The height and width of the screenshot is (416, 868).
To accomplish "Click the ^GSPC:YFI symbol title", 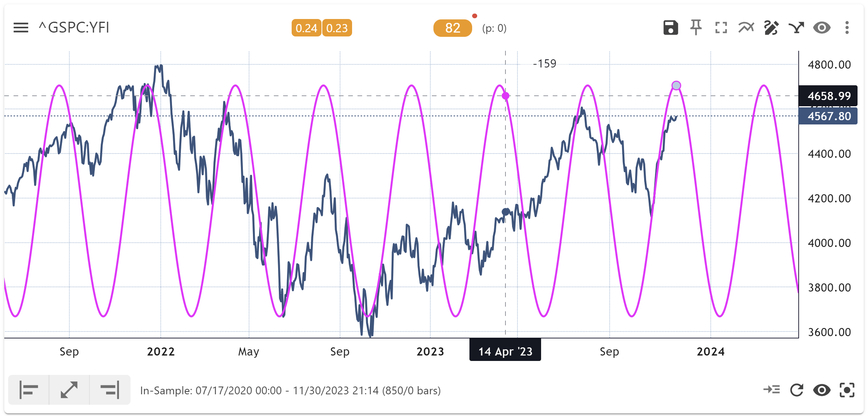I will (x=74, y=28).
